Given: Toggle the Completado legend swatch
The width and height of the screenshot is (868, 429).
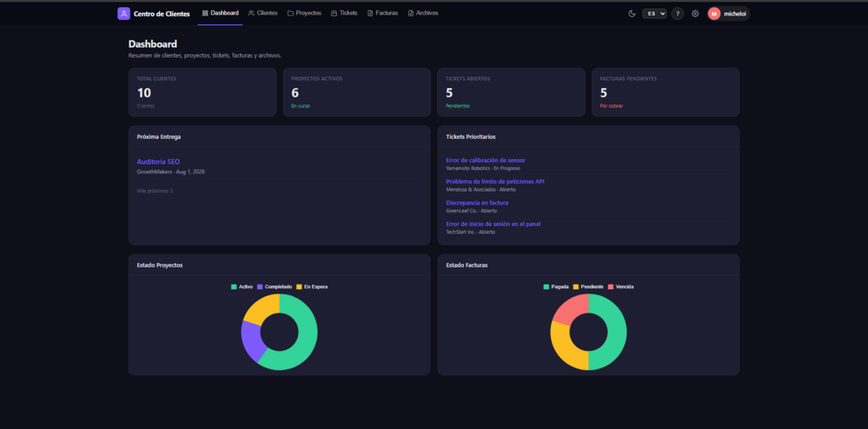Looking at the screenshot, I should pyautogui.click(x=260, y=287).
